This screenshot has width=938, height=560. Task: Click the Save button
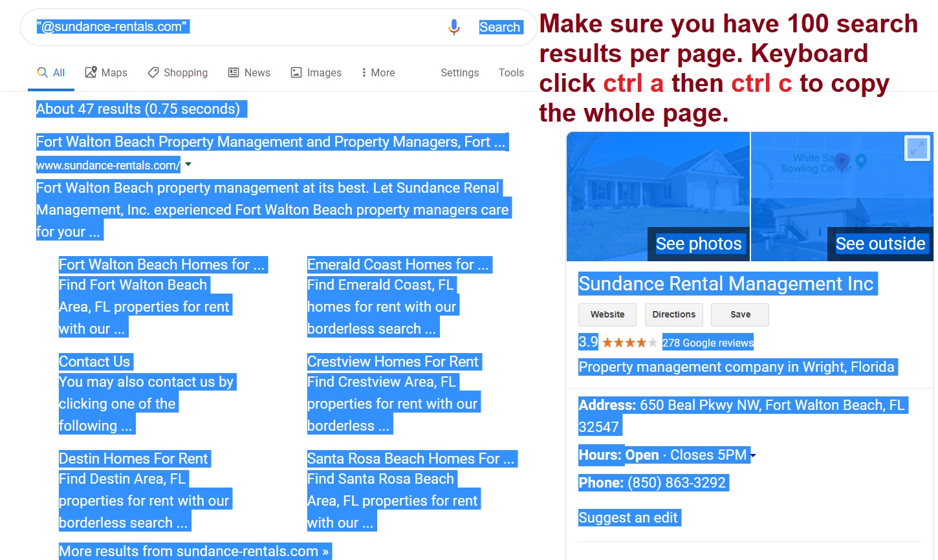point(740,315)
